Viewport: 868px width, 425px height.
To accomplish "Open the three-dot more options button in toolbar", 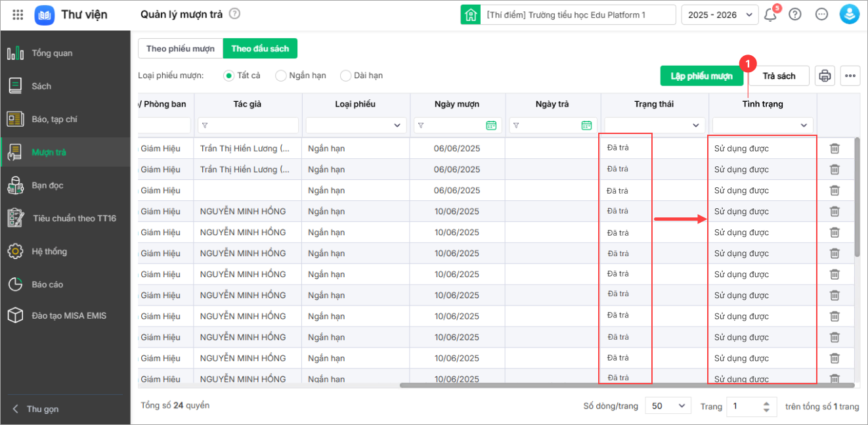I will (850, 76).
